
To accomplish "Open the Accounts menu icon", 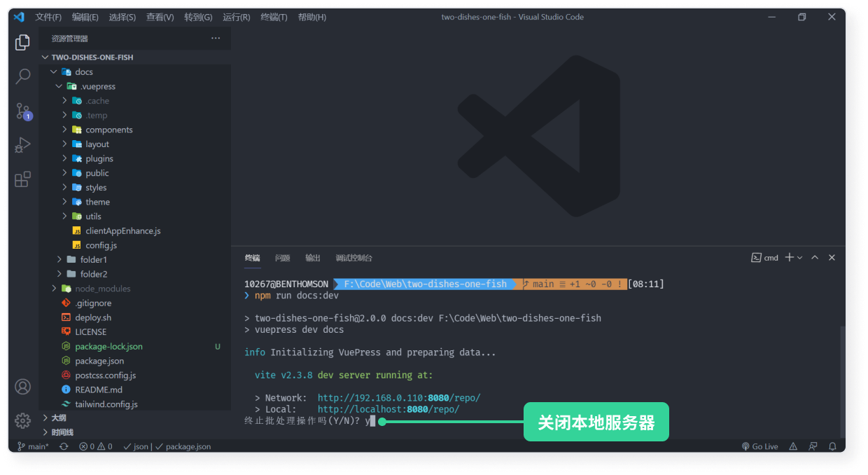I will coord(23,387).
